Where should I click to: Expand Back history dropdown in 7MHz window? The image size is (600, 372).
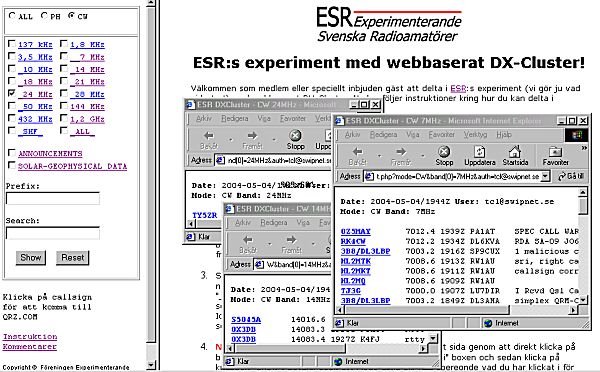[x=379, y=156]
